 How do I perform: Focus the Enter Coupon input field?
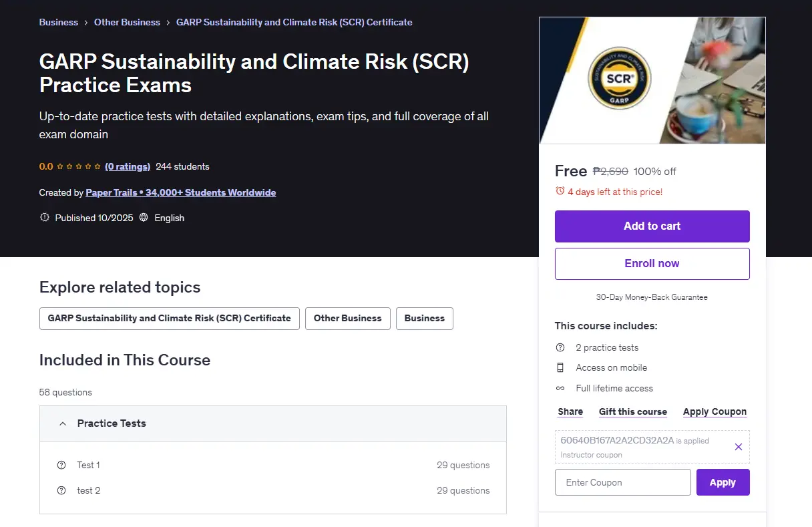623,482
